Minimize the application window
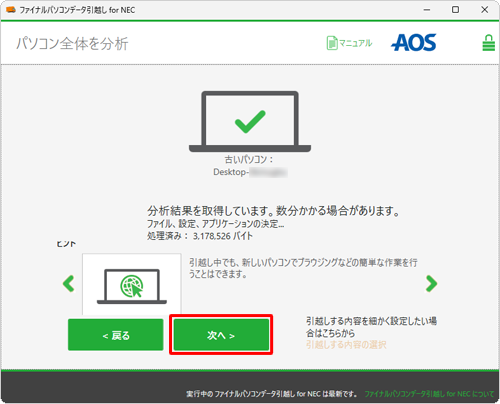This screenshot has height=404, width=500. coord(427,10)
